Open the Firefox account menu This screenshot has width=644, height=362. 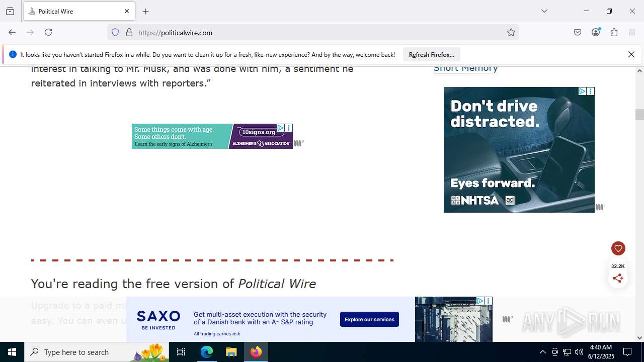[596, 32]
